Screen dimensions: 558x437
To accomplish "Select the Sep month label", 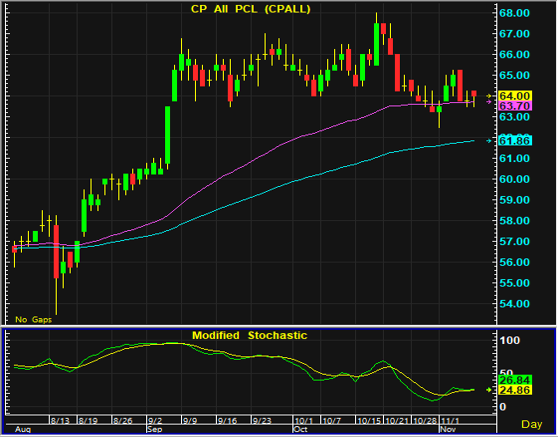I will 154,429.
